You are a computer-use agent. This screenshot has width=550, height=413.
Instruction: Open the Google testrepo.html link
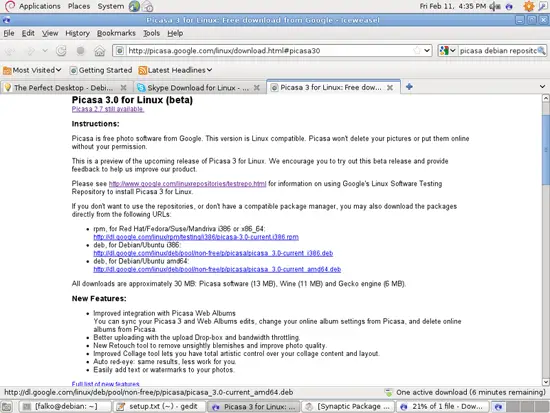click(187, 184)
